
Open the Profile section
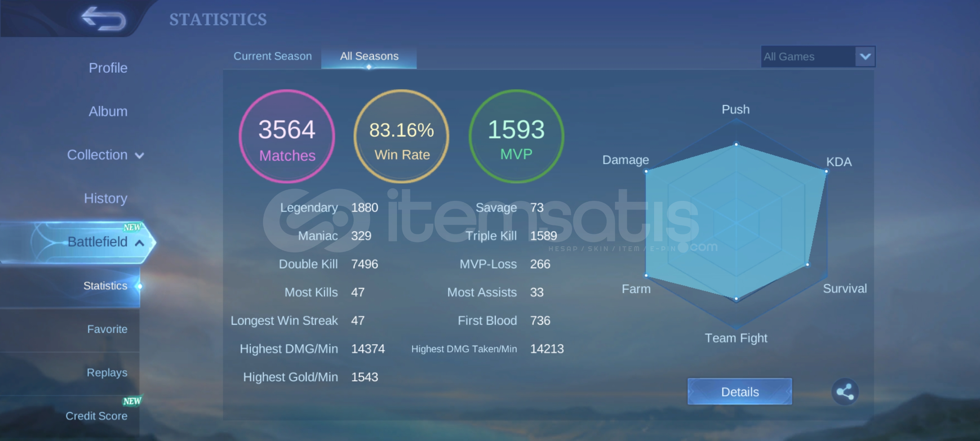tap(108, 68)
